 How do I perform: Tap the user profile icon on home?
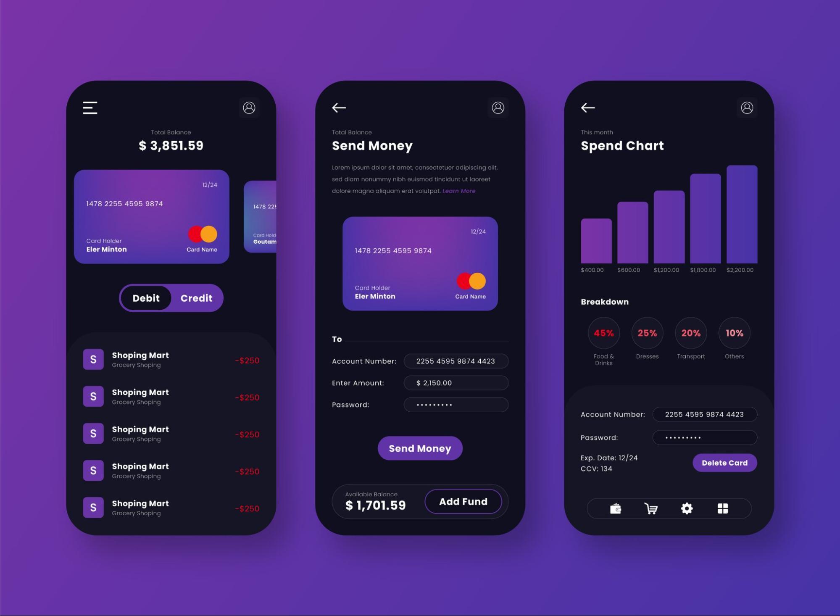[250, 108]
